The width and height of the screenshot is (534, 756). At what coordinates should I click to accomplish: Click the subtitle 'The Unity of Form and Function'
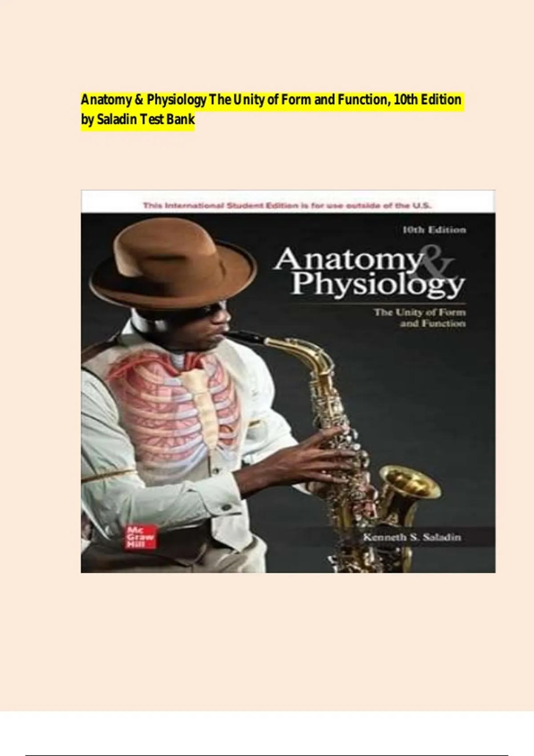[420, 318]
